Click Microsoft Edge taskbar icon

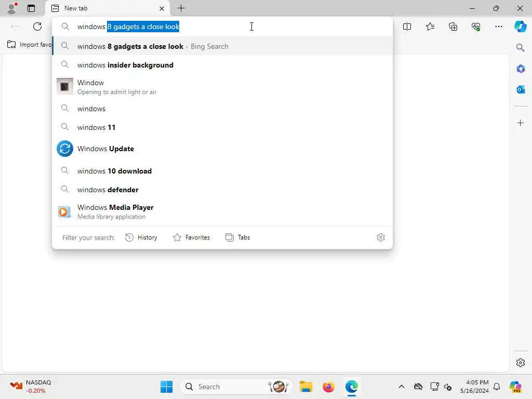pos(352,387)
